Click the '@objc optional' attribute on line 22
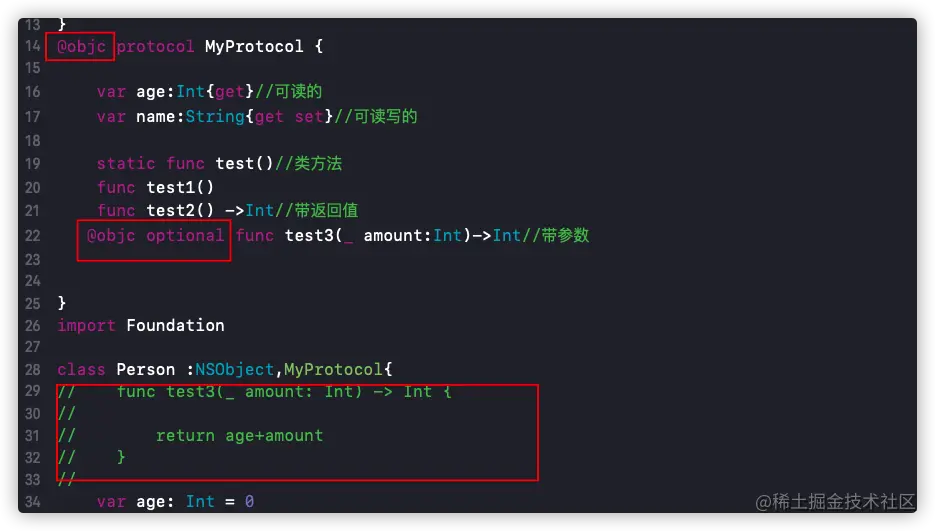 [x=155, y=236]
